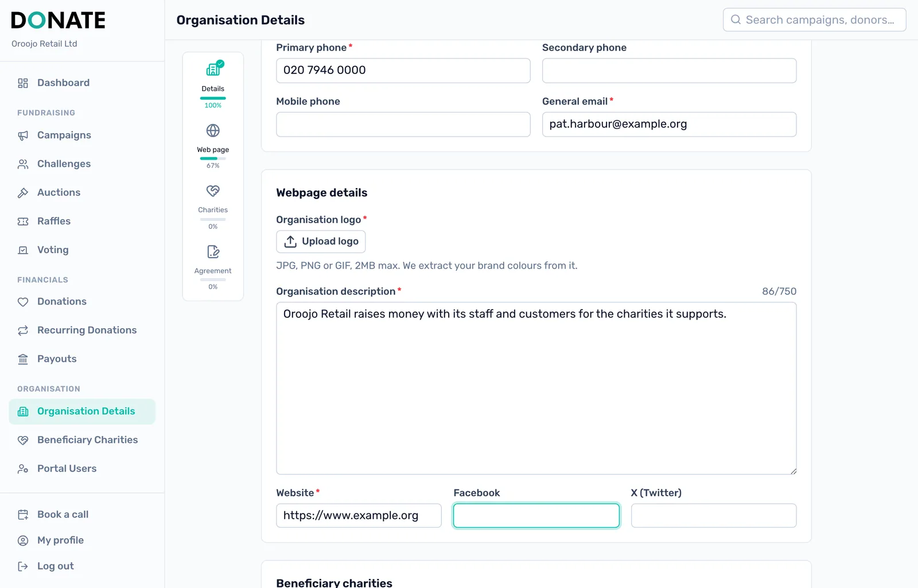Viewport: 918px width, 588px height.
Task: Click the Book a call calendar icon
Action: pos(23,515)
